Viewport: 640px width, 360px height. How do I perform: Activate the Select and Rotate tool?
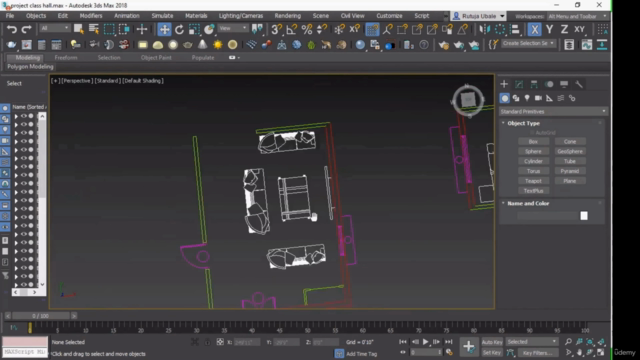pos(179,29)
